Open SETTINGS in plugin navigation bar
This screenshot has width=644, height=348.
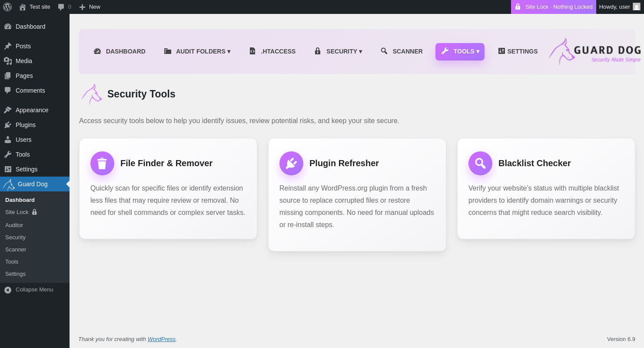point(518,51)
